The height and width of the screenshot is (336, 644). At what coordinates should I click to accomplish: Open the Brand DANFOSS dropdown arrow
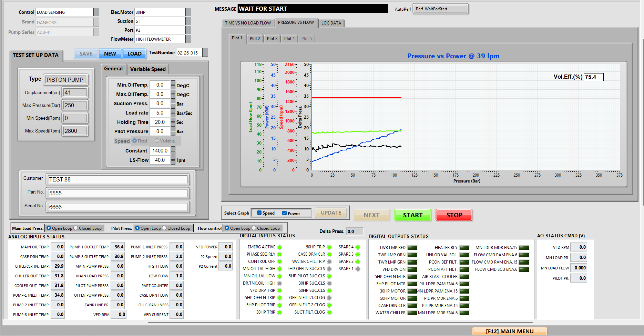pos(96,22)
